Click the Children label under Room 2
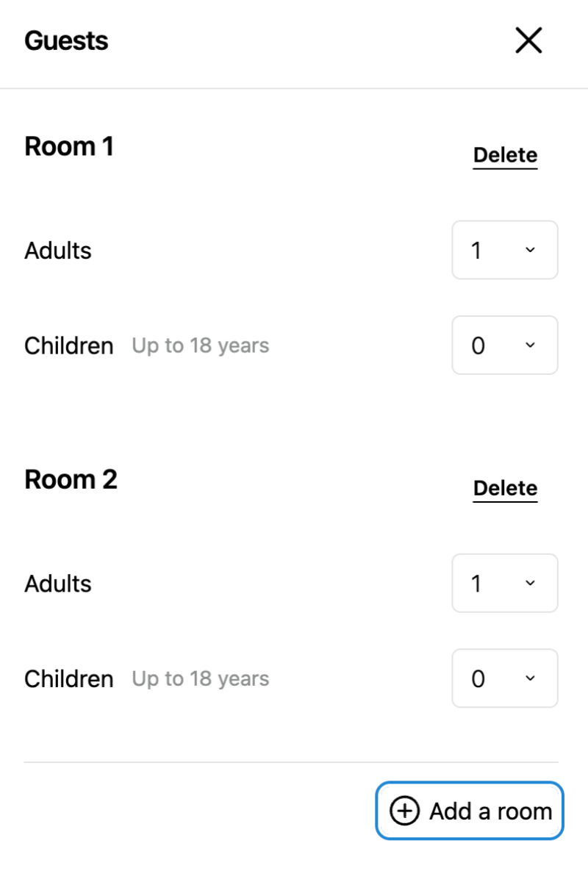This screenshot has width=588, height=882. click(x=69, y=678)
